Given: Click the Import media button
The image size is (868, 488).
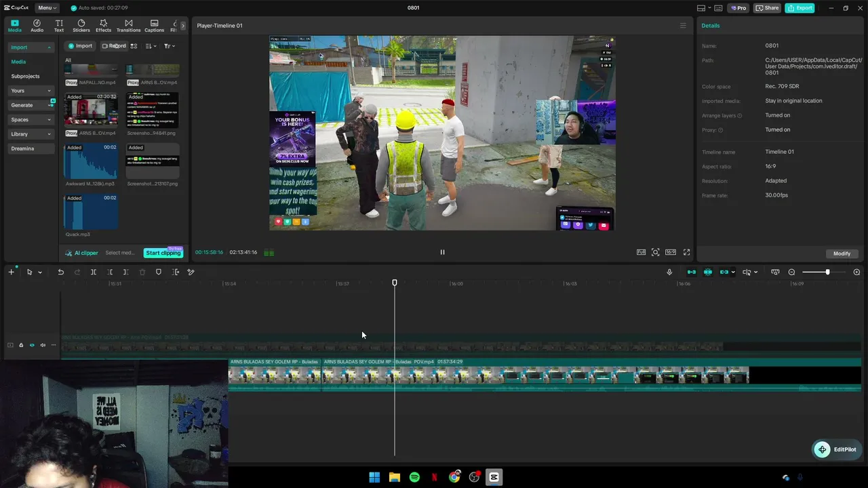Looking at the screenshot, I should 79,46.
